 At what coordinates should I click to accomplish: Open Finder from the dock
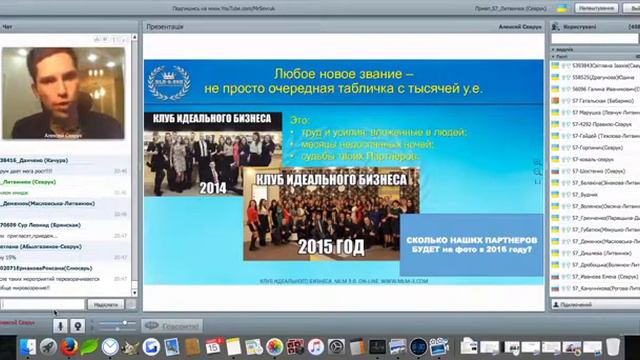[28, 347]
